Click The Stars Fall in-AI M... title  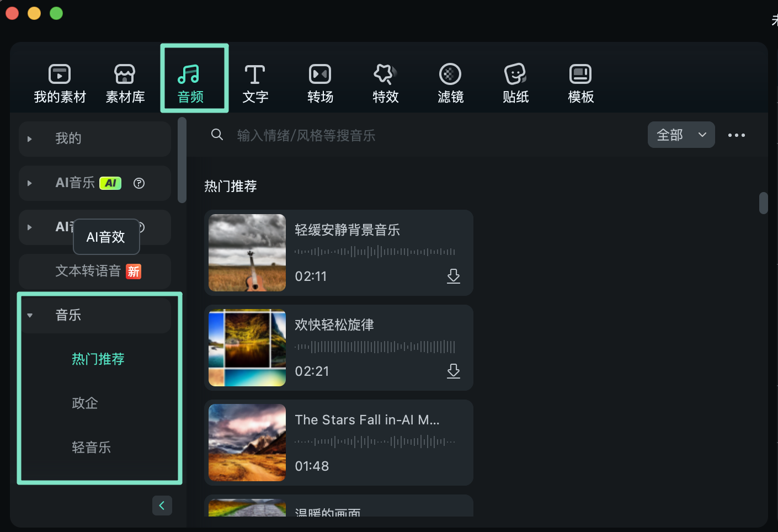tap(367, 420)
